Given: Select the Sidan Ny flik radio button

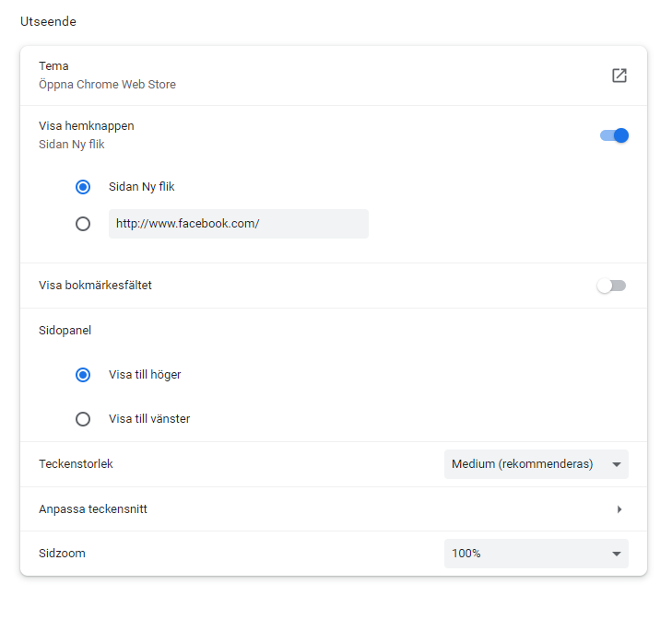Looking at the screenshot, I should pos(83,187).
